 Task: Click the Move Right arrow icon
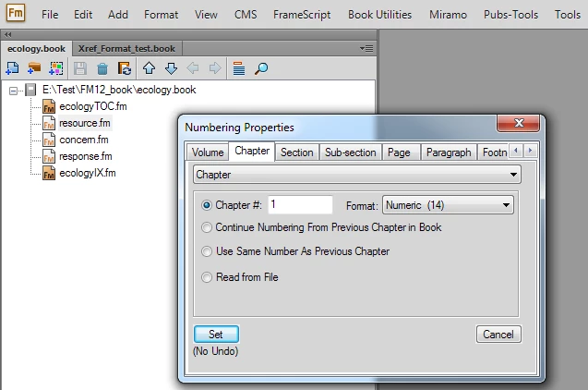(215, 68)
